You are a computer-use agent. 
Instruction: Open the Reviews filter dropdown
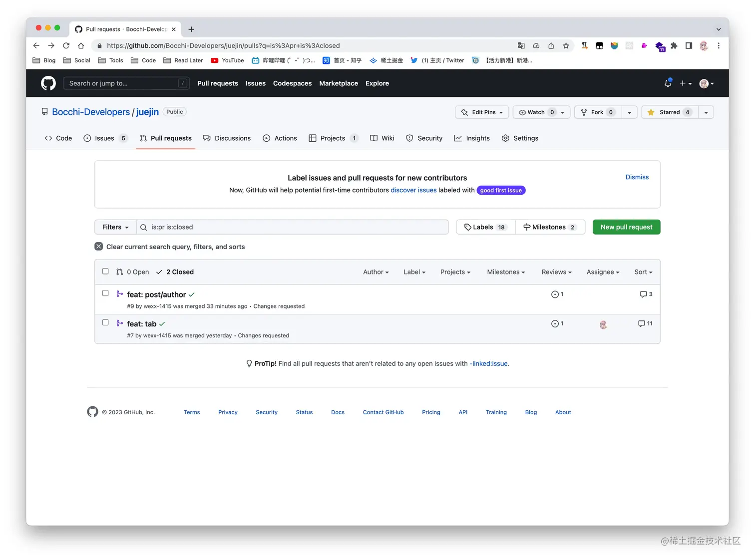tap(556, 272)
